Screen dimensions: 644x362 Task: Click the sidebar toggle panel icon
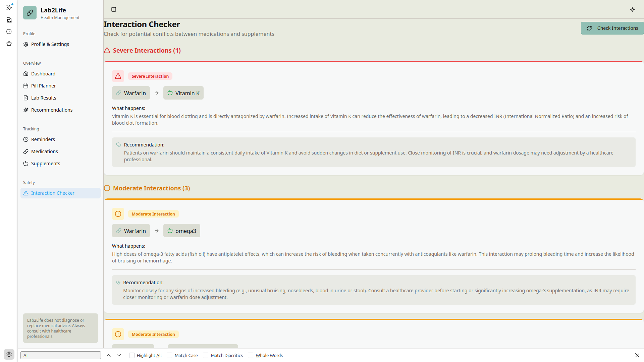point(114,9)
